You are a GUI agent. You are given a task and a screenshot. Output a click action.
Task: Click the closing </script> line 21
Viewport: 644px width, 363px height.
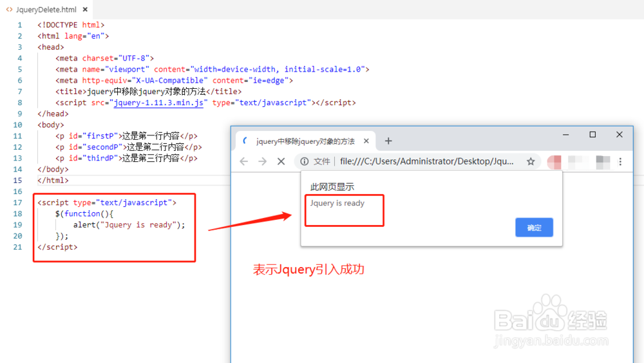(x=57, y=247)
